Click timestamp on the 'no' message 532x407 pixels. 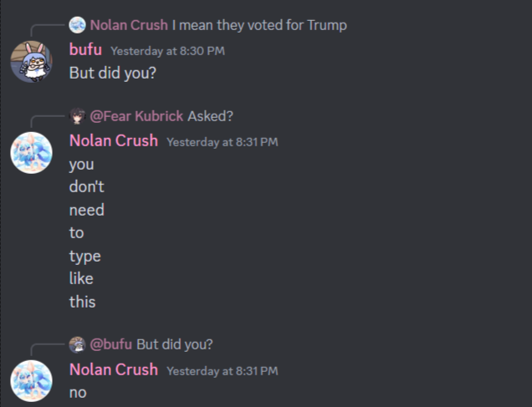click(223, 371)
